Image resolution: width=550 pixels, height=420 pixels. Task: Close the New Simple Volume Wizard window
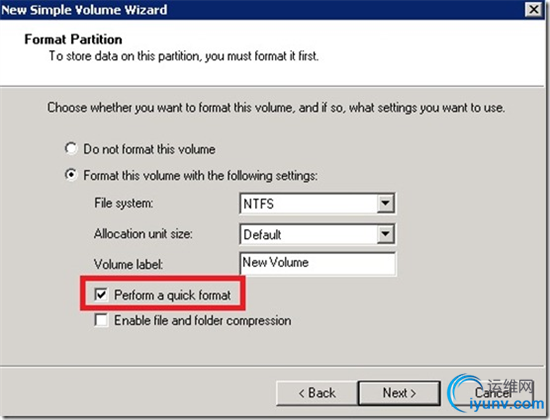[534, 9]
